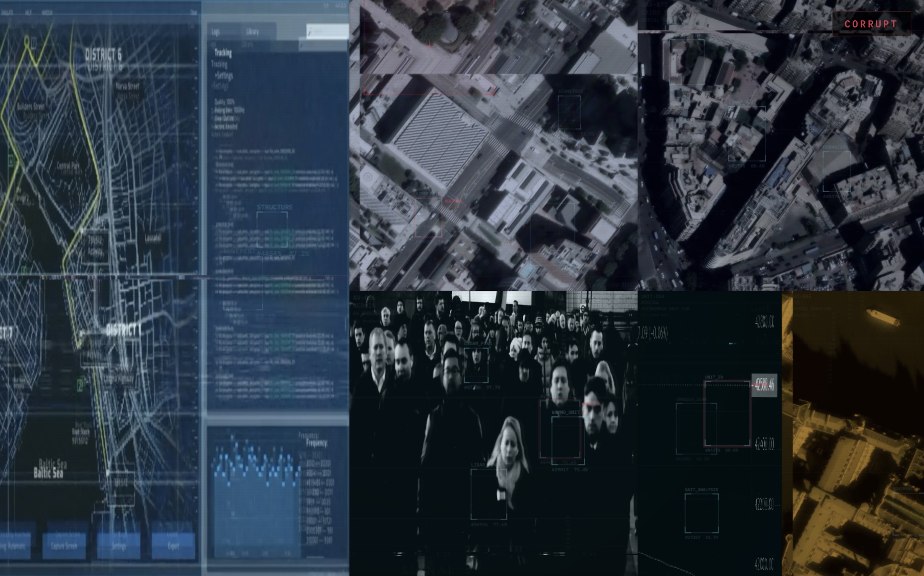Select the WAYMO_UNIT detection box

pyautogui.click(x=567, y=440)
